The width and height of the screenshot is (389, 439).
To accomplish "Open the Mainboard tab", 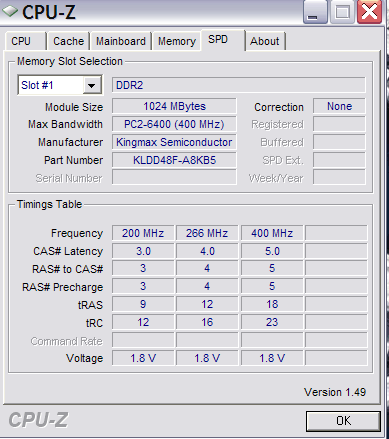I will (x=121, y=41).
